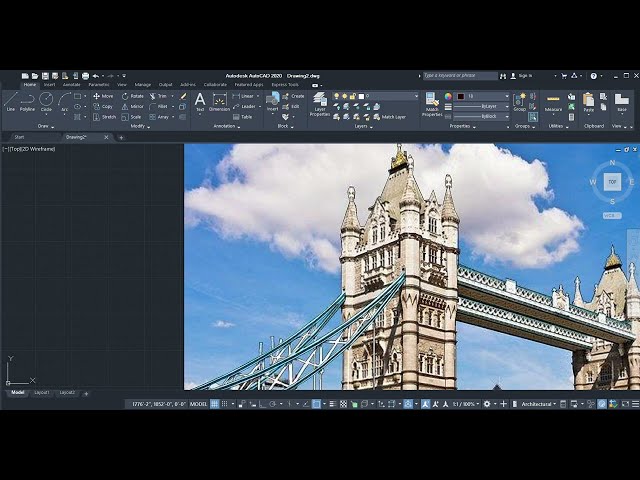Click the Paste button
Viewport: 640px width, 480px height.
(589, 102)
